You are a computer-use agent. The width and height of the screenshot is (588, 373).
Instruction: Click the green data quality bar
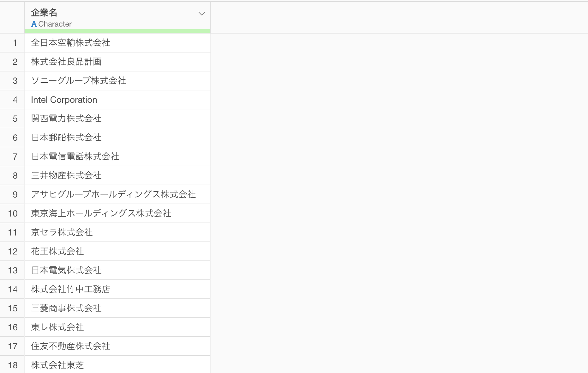pyautogui.click(x=117, y=31)
